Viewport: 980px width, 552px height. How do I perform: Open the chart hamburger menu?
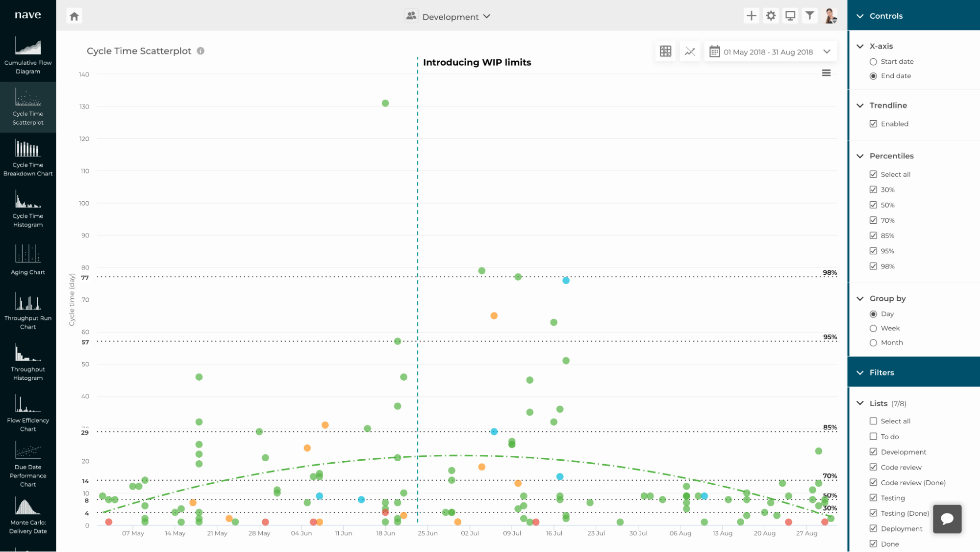tap(826, 73)
